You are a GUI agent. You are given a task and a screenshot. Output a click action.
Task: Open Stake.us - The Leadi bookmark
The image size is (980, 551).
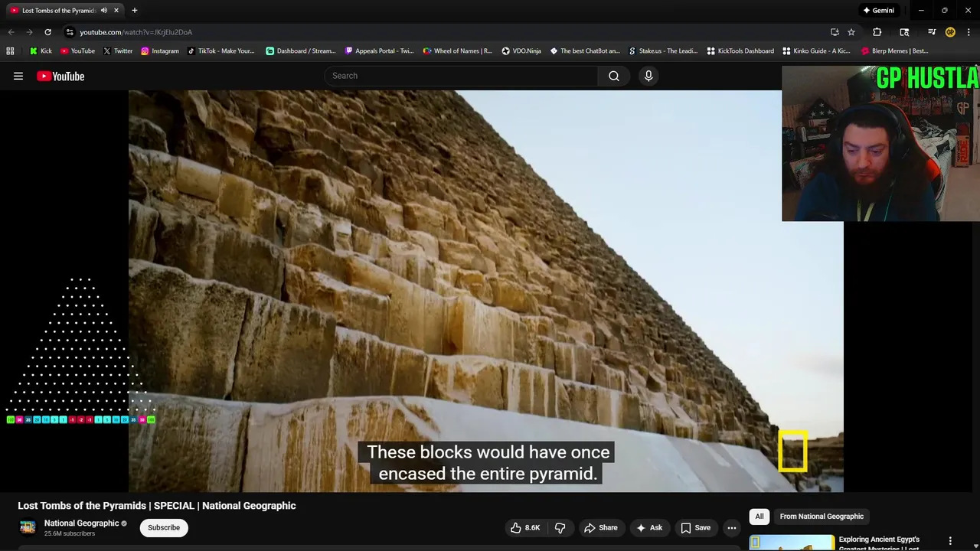click(x=662, y=51)
